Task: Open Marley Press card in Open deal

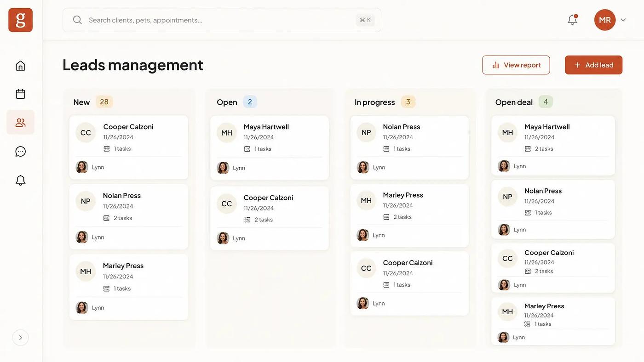Action: click(x=553, y=321)
